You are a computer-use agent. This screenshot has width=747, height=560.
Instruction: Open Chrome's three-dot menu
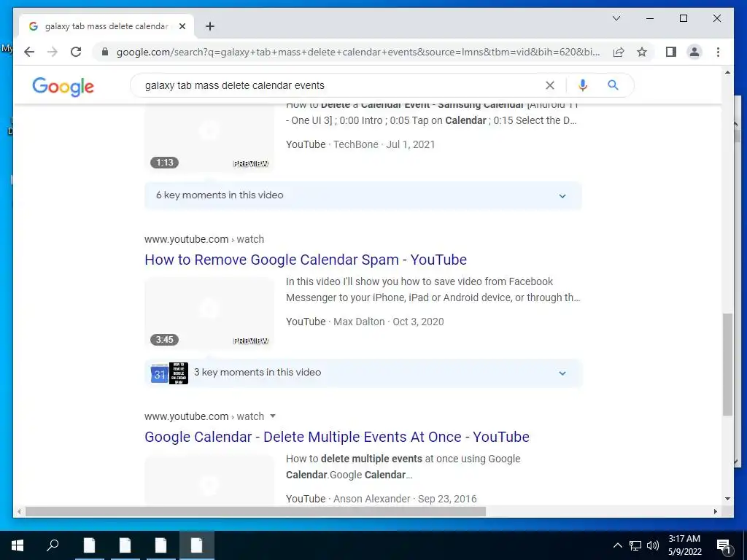(x=718, y=52)
